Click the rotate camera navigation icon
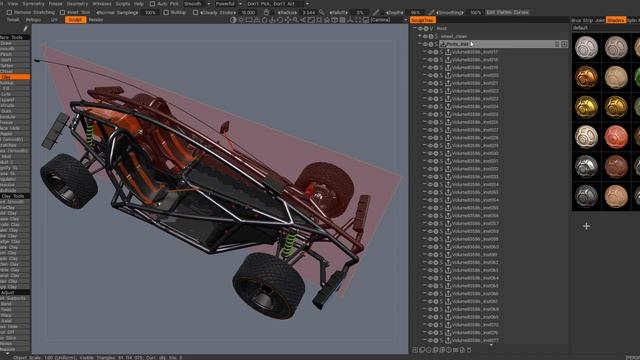 280,20
